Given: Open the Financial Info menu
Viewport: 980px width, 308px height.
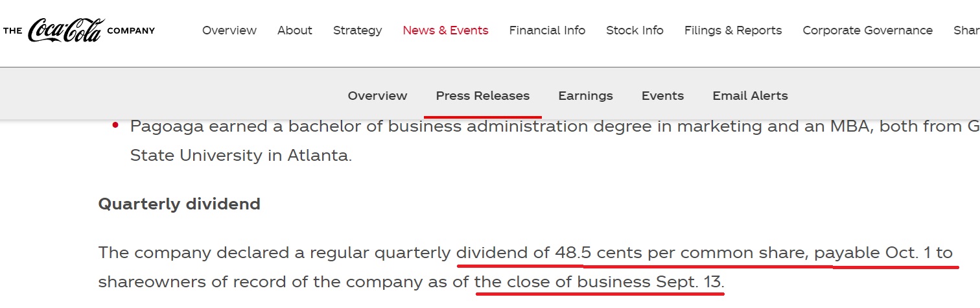Looking at the screenshot, I should tap(547, 30).
